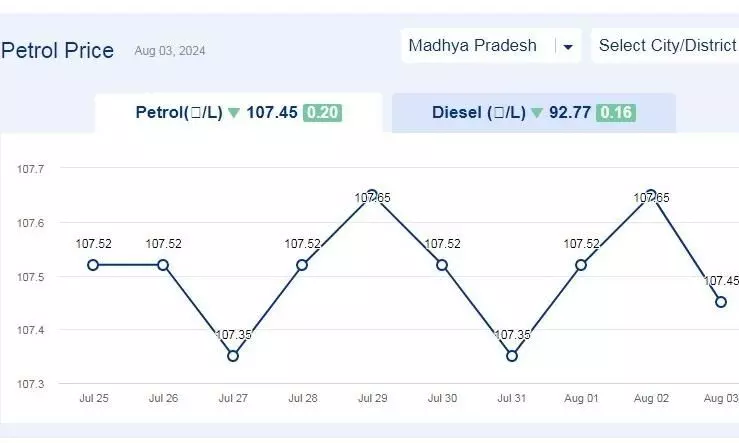Click the Aug 03 data point at 107.45

point(721,302)
